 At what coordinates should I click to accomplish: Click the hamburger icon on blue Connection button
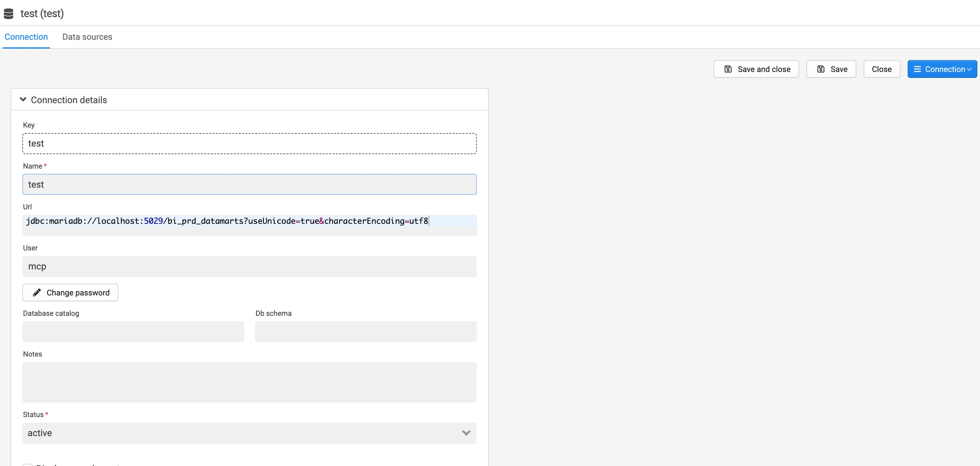[917, 69]
